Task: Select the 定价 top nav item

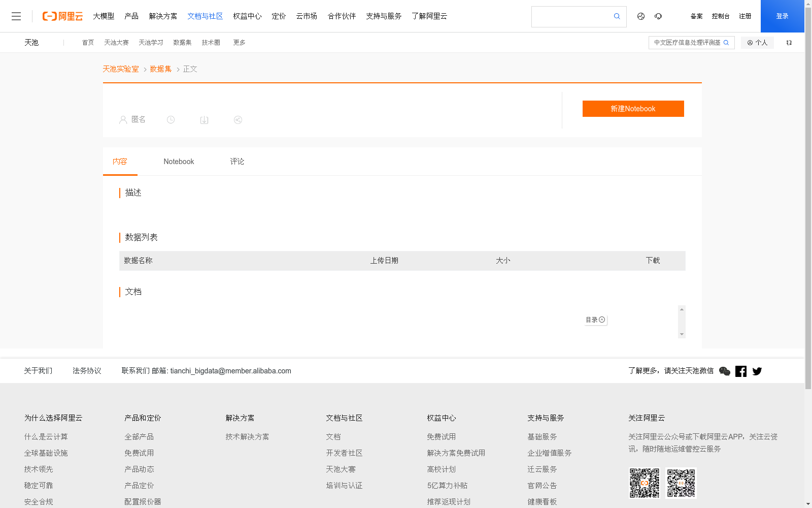Action: (x=279, y=16)
